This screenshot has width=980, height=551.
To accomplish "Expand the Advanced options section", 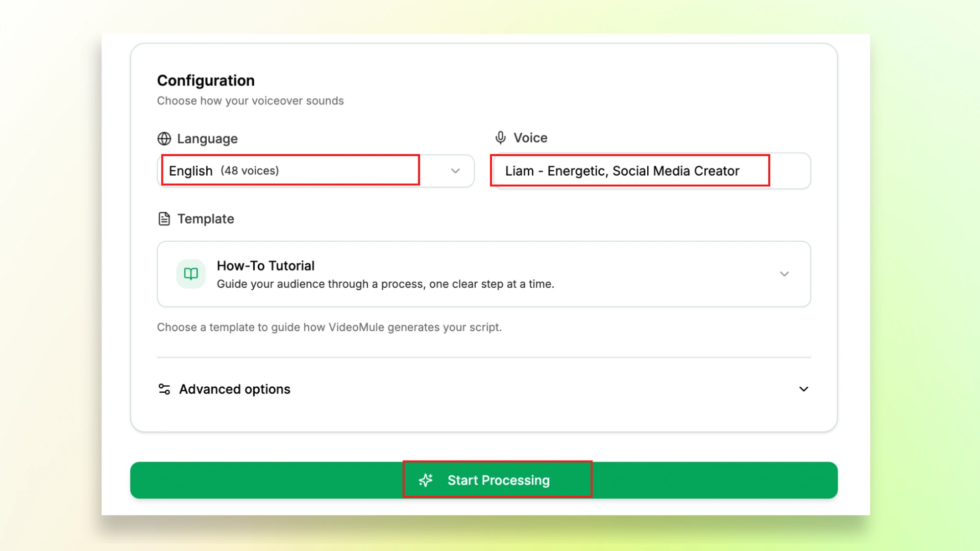I will pos(803,389).
